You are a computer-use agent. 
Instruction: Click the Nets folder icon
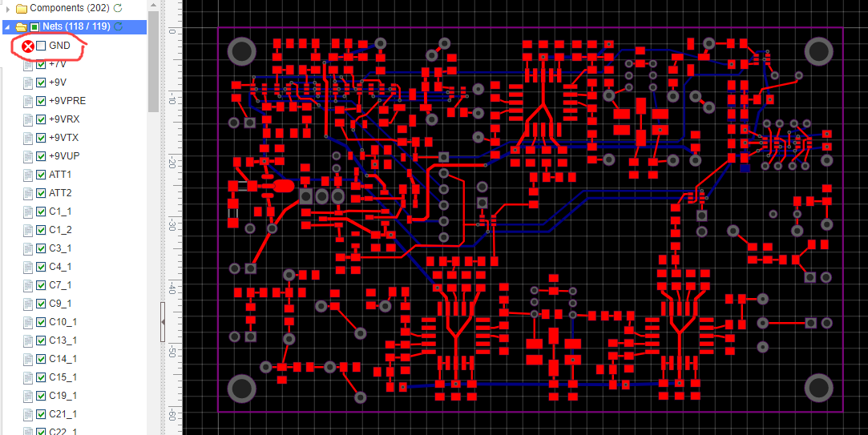[21, 27]
